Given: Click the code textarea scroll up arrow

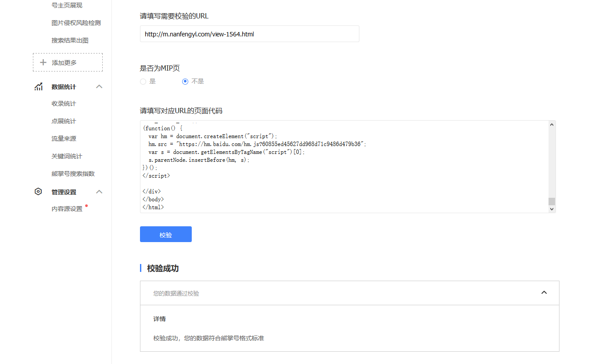Looking at the screenshot, I should (552, 125).
